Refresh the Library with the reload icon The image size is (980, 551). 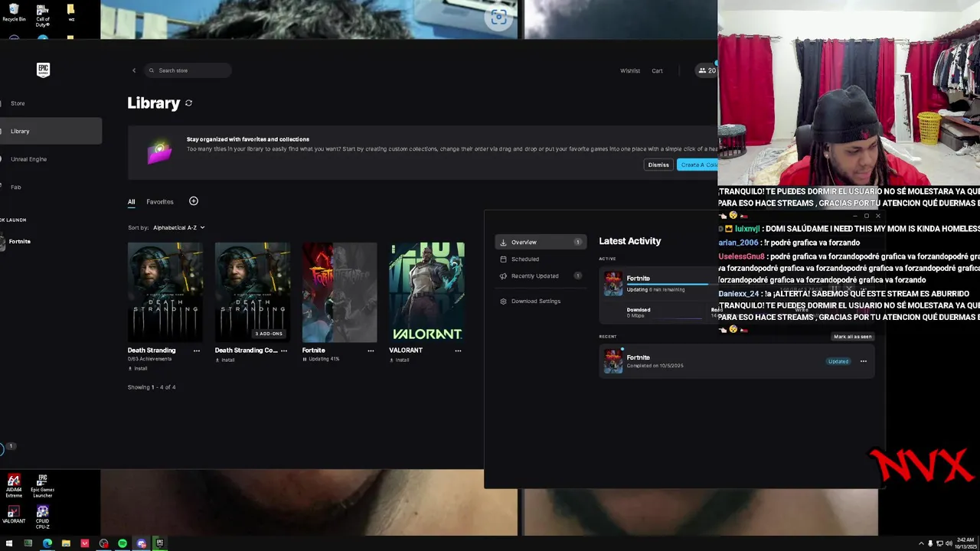[x=188, y=103]
